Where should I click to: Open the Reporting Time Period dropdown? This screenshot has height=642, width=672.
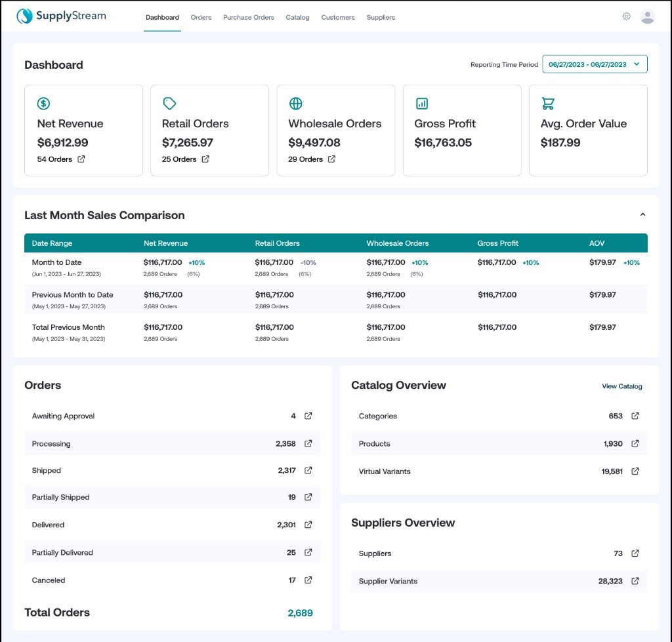595,64
